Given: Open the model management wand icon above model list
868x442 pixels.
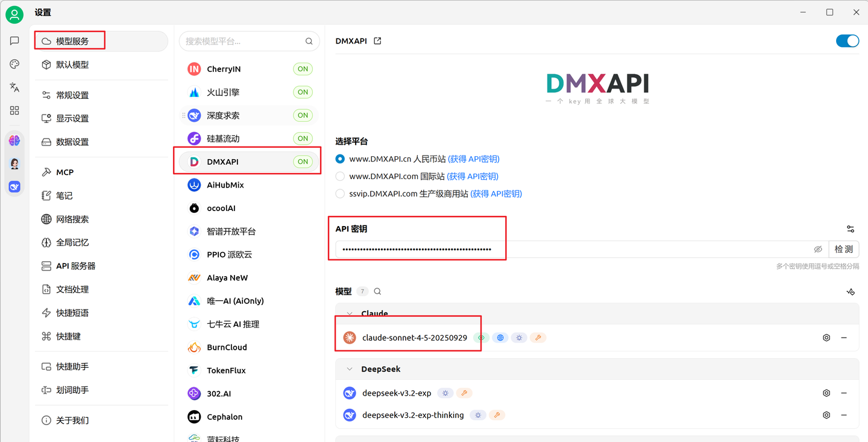Looking at the screenshot, I should (x=851, y=292).
